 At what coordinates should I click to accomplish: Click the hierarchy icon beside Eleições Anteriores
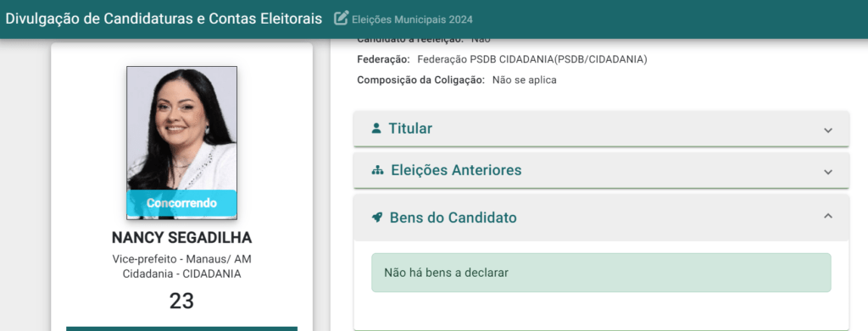coord(377,170)
